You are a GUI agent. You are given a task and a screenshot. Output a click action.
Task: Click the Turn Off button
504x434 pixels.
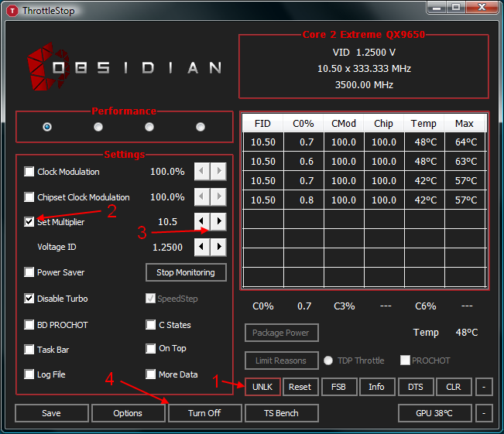(x=204, y=413)
